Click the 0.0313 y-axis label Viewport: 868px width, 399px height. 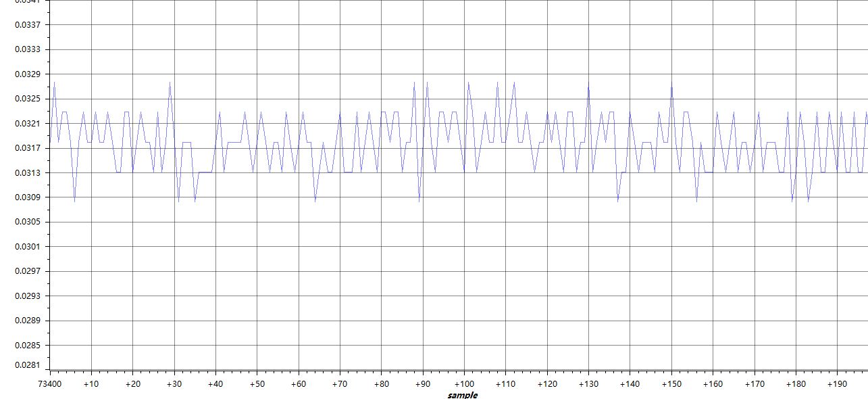[28, 173]
